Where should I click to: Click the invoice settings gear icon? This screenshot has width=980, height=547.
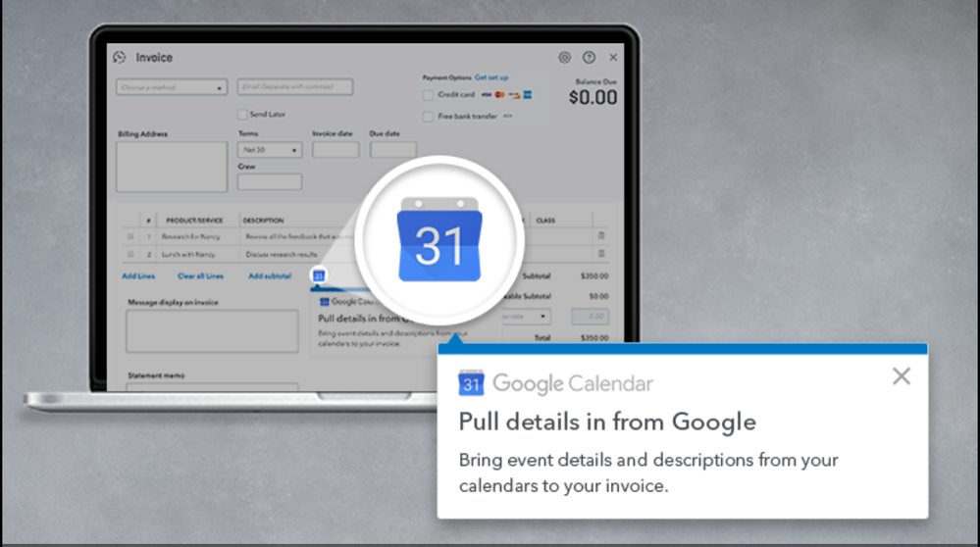pyautogui.click(x=564, y=58)
